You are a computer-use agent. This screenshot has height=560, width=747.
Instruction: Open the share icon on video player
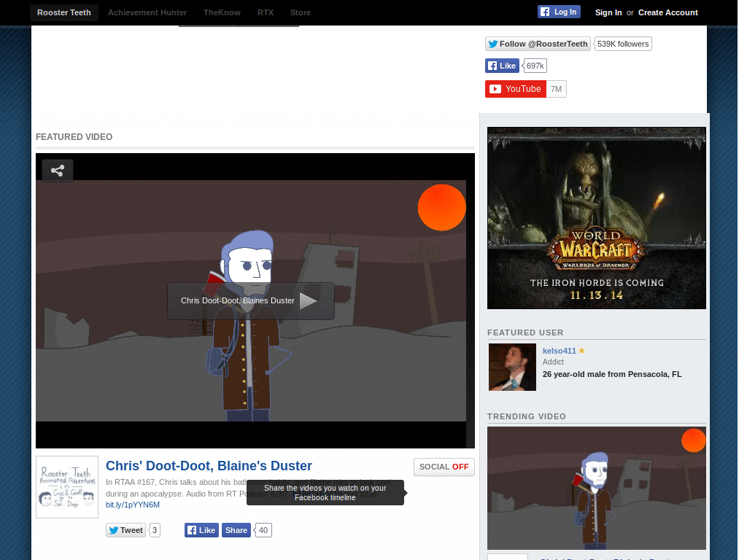click(x=58, y=171)
